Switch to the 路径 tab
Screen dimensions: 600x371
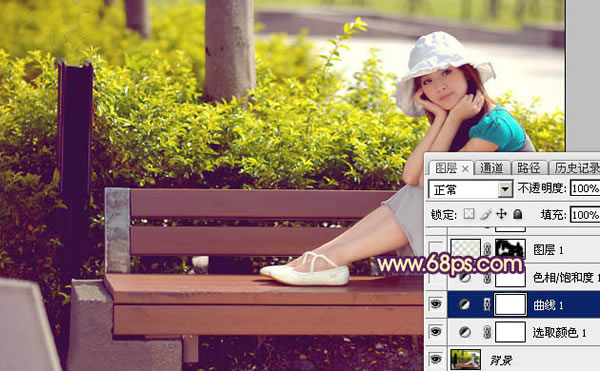tap(528, 168)
